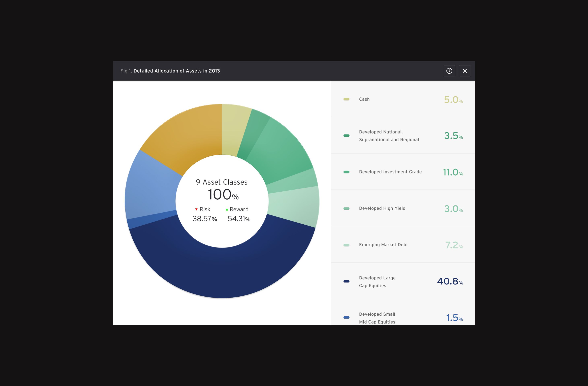Click the 5.0% Cash value

click(453, 100)
